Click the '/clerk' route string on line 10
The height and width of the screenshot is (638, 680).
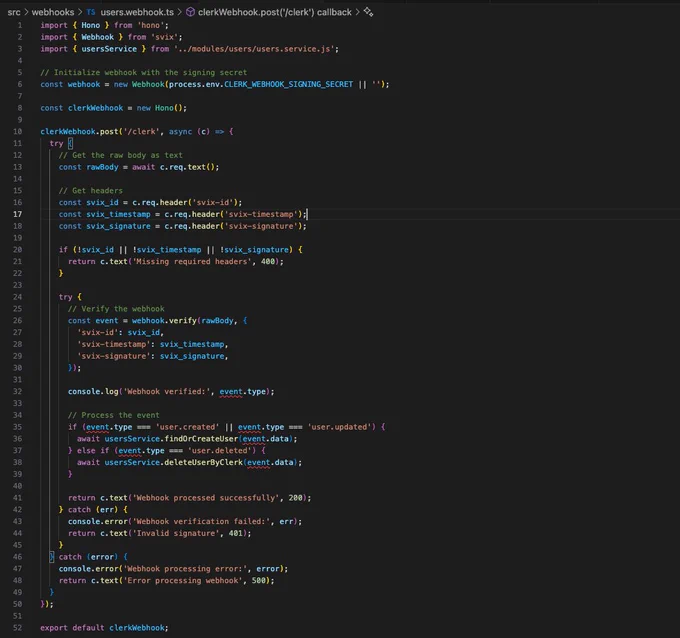(x=141, y=131)
